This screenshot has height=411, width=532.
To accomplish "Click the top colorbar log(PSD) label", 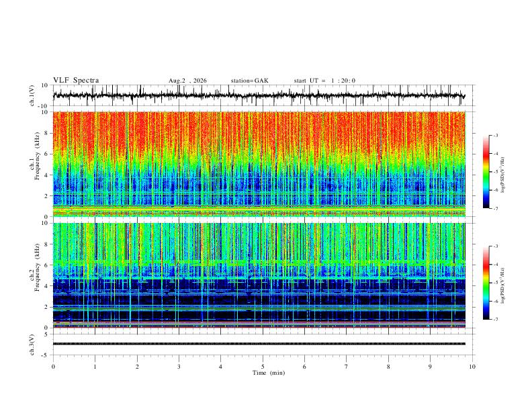I will pos(502,175).
